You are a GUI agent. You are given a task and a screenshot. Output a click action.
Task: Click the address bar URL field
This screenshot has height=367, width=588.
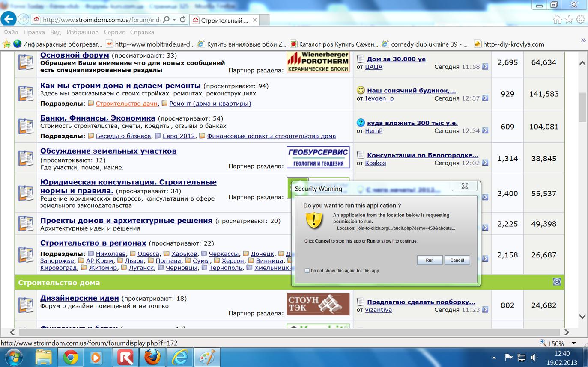(101, 20)
